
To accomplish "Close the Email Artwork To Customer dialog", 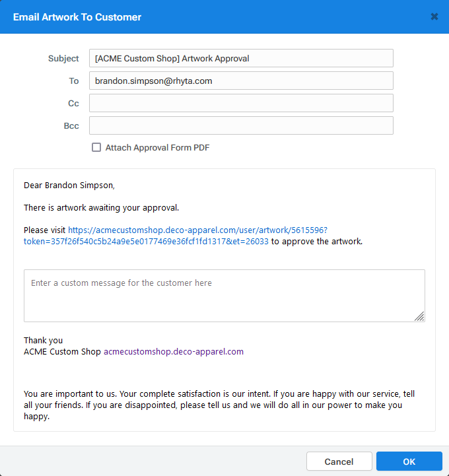I will pos(434,17).
